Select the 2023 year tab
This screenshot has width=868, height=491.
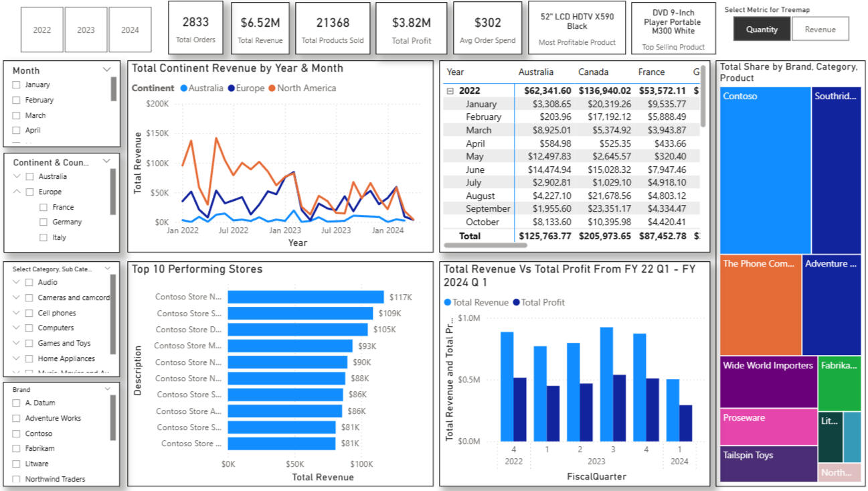click(x=86, y=29)
